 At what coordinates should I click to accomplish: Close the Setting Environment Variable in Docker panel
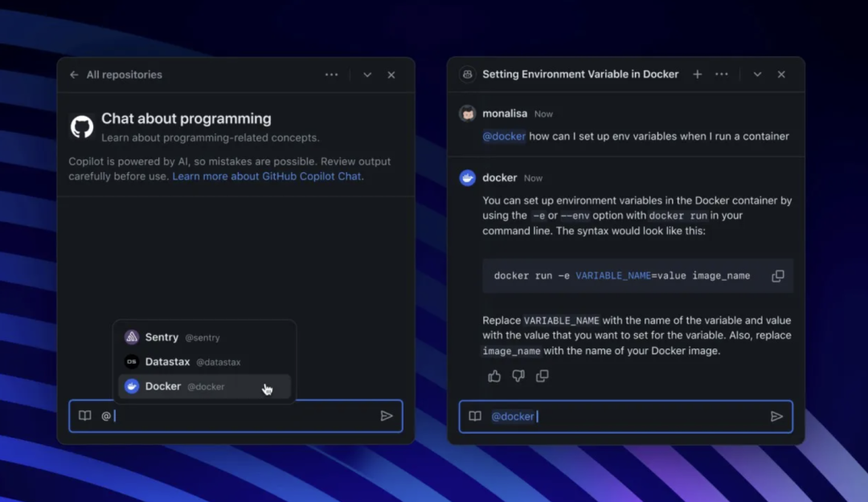(781, 74)
